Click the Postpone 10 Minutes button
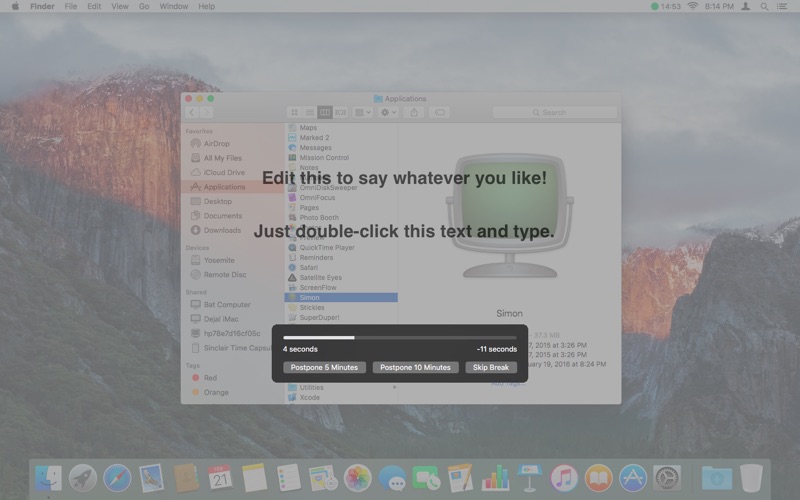Screen dimensions: 800x500 tap(415, 367)
